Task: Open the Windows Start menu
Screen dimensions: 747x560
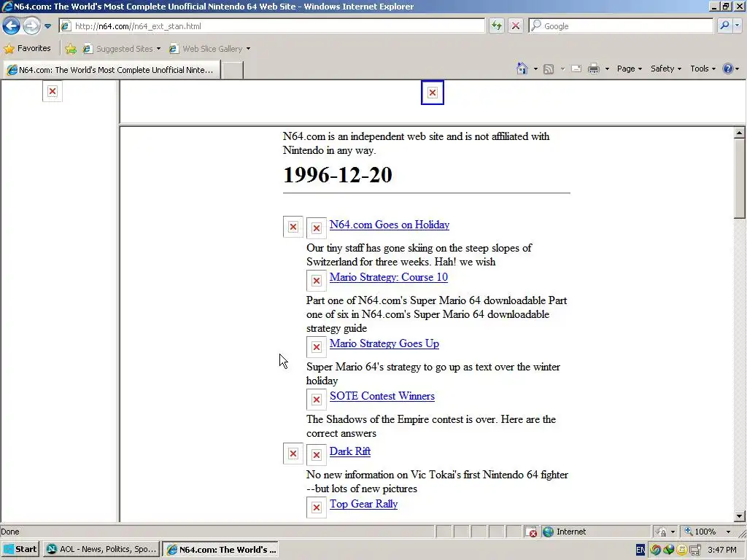Action: coord(20,549)
